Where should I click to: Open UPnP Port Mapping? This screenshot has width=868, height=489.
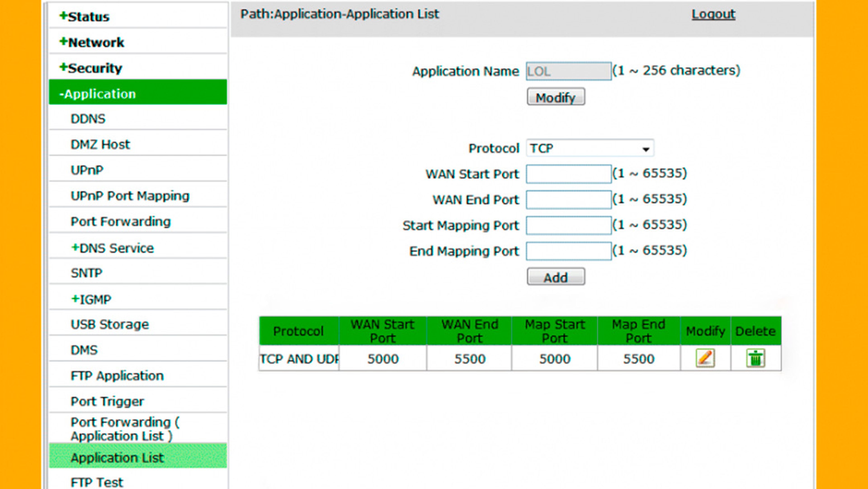(x=130, y=196)
